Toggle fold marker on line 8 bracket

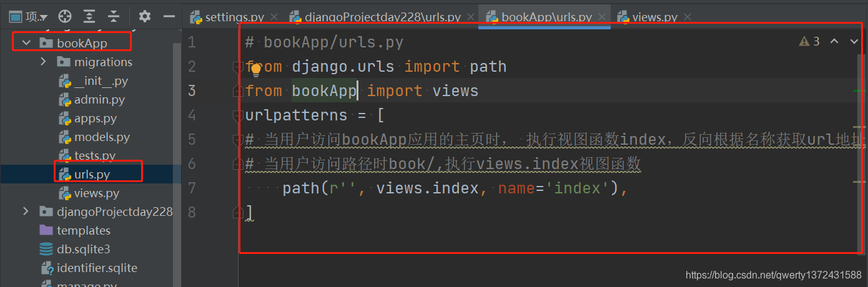(237, 212)
